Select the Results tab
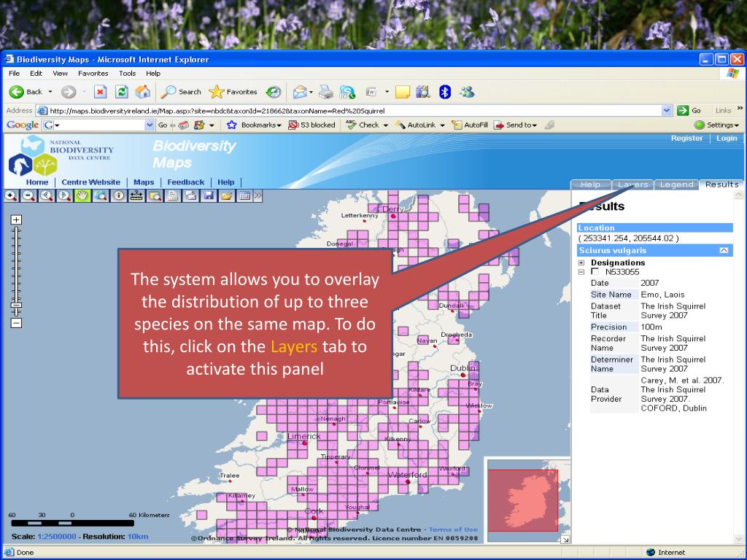 pos(721,184)
